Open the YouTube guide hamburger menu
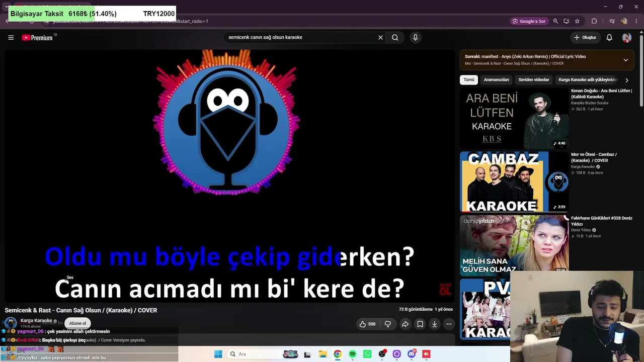 (x=11, y=37)
